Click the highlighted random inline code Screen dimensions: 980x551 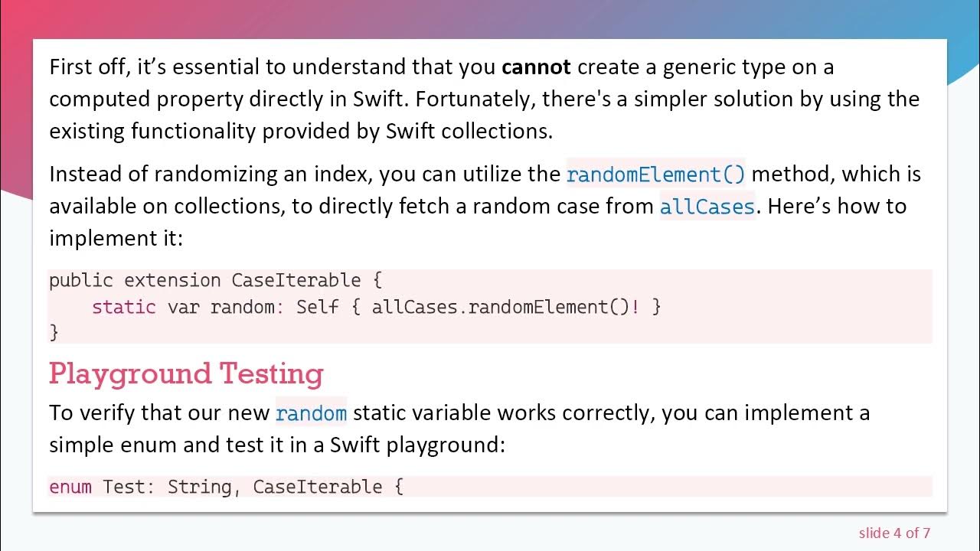(x=311, y=413)
